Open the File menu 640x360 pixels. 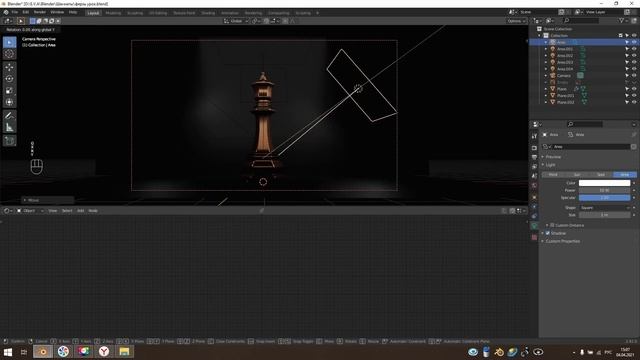pos(15,12)
